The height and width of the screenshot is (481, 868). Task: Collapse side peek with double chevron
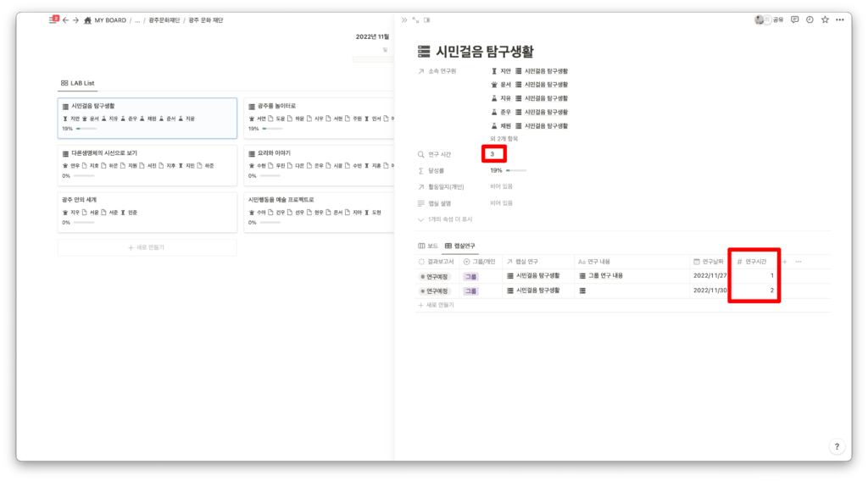[x=404, y=20]
